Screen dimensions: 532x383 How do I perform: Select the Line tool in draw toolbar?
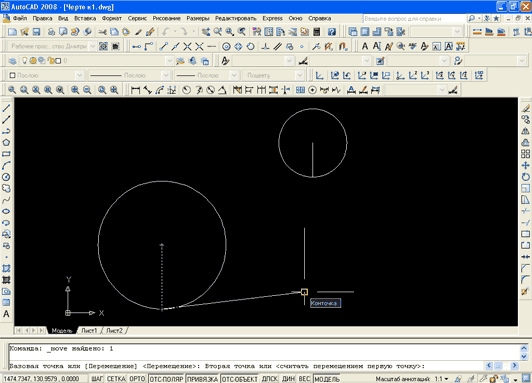click(6, 108)
